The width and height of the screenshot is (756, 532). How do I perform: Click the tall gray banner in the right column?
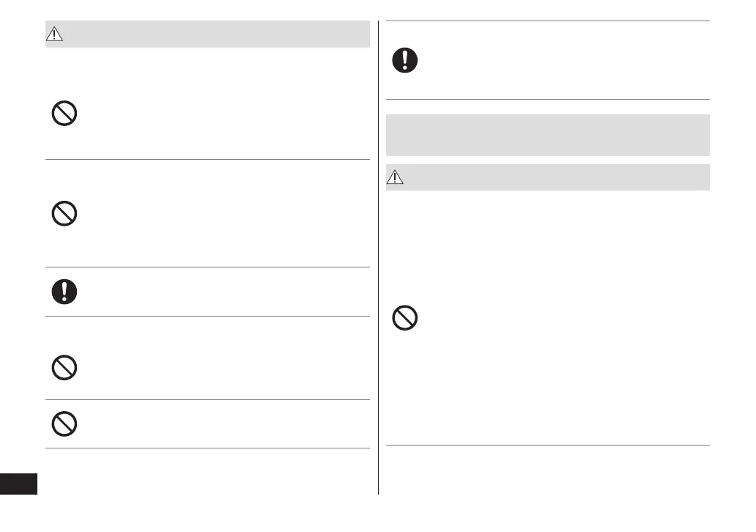point(547,135)
